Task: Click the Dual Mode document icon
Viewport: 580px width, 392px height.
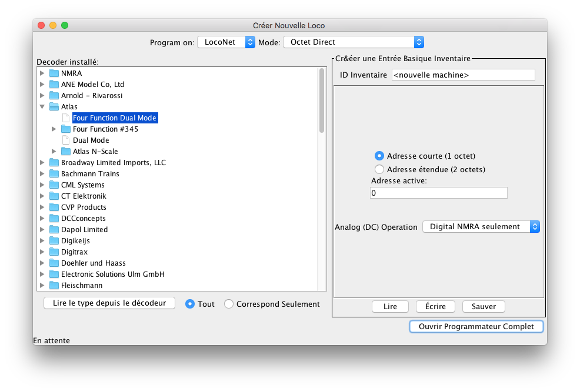Action: (66, 140)
